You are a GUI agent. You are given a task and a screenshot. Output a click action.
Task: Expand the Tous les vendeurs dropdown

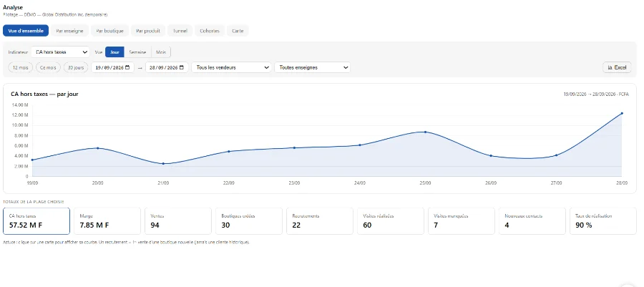pos(232,67)
